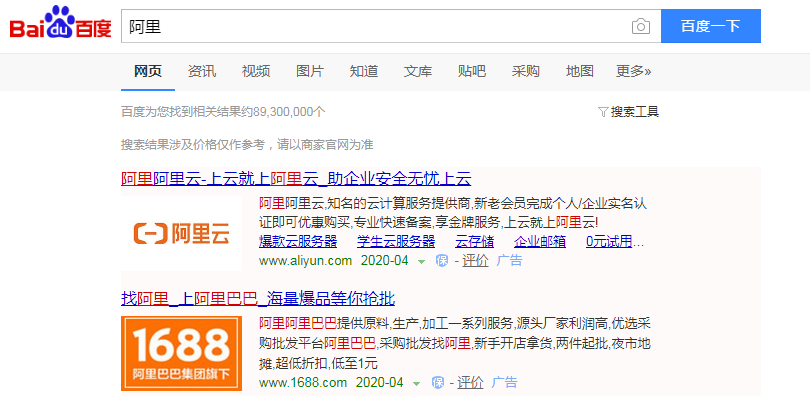Screen dimensions: 810x405
Task: Expand dropdown arrow beside 1688.com date
Action: point(417,384)
